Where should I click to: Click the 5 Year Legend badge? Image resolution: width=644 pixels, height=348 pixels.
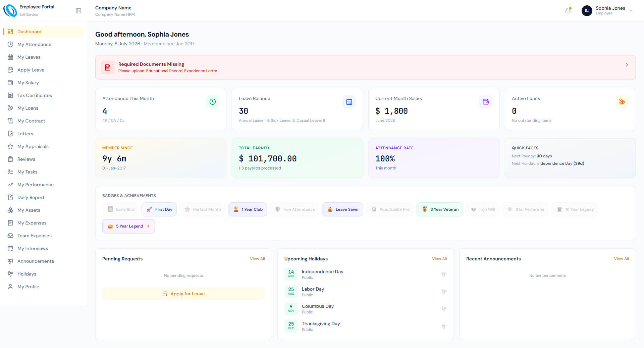pos(128,226)
